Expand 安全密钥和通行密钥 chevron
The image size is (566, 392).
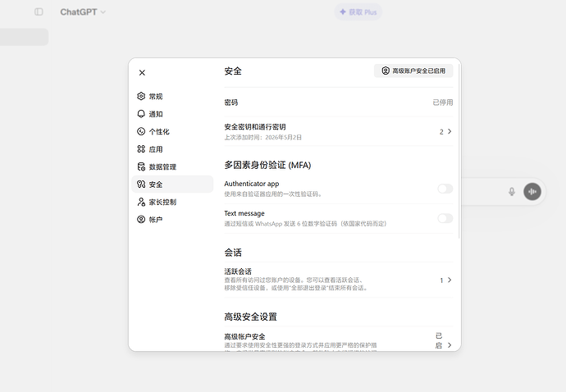[x=450, y=131]
